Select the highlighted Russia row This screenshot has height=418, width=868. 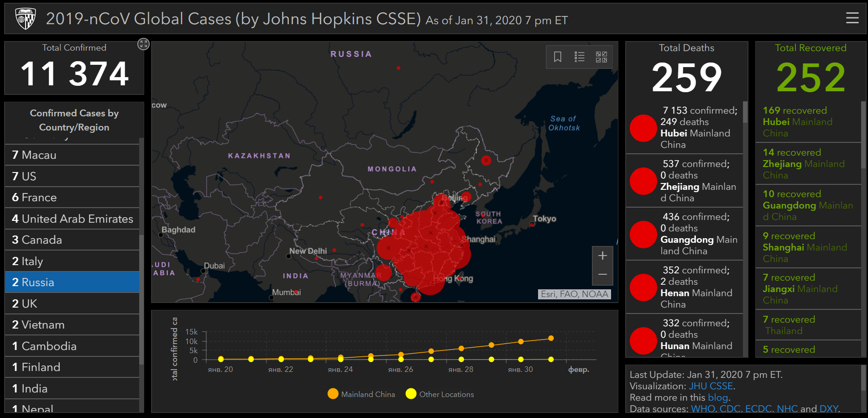pos(72,282)
